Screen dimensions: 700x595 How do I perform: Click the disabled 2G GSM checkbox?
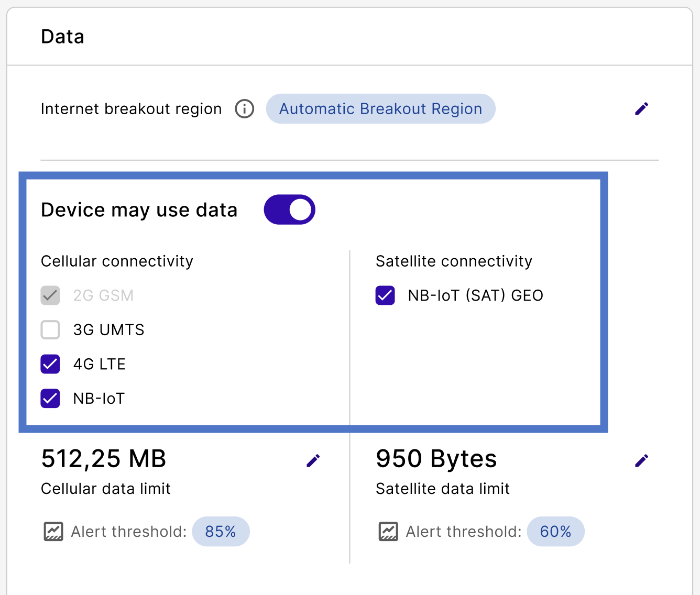[50, 295]
